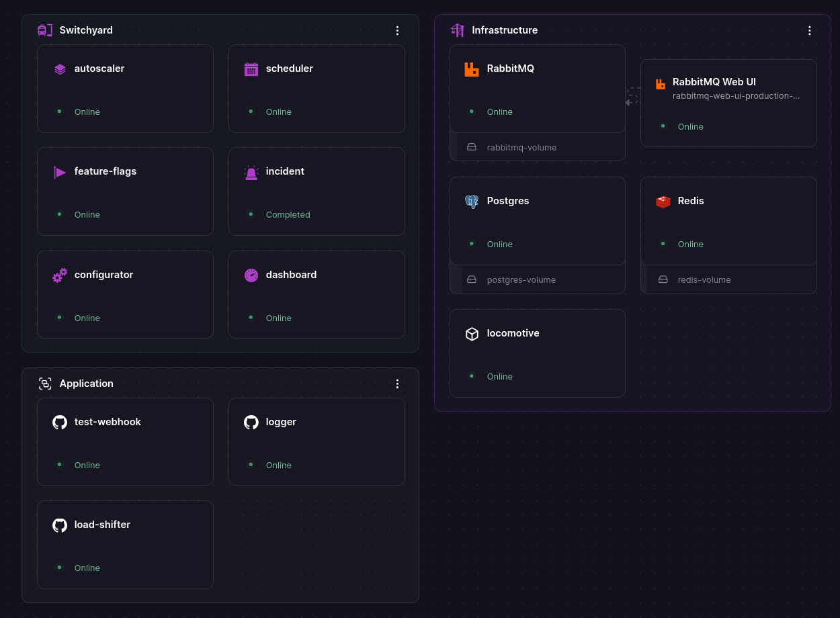Viewport: 840px width, 618px height.
Task: Open the Switchyard group options menu
Action: [x=397, y=30]
